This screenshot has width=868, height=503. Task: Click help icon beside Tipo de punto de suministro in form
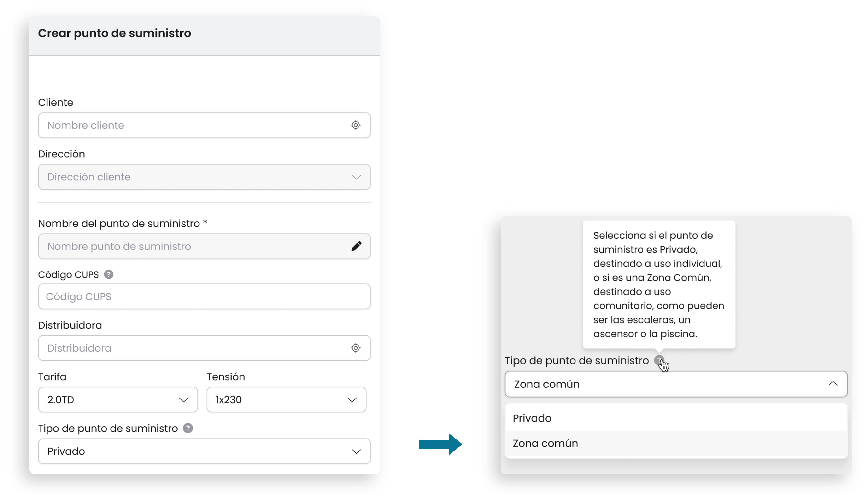(188, 428)
